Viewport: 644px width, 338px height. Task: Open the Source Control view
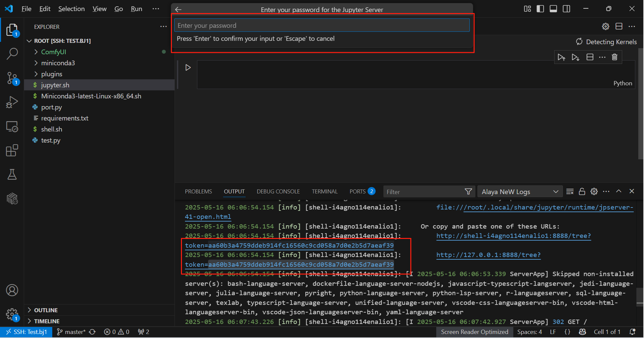click(12, 78)
